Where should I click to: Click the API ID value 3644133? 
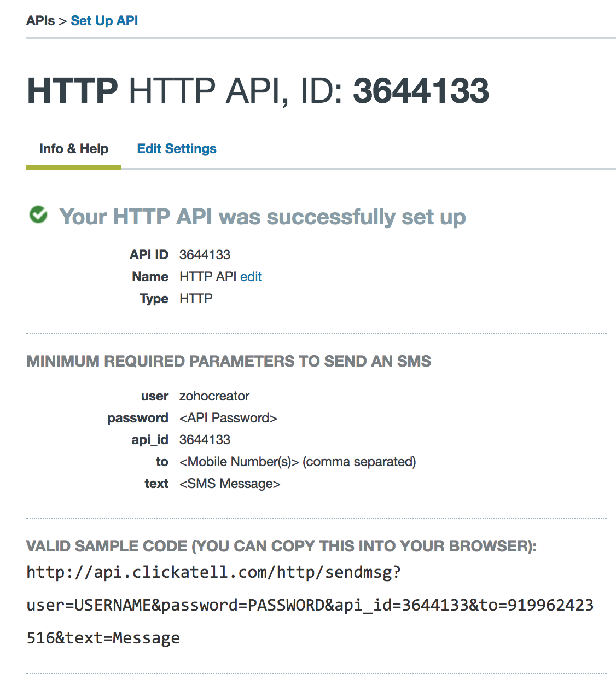[205, 255]
